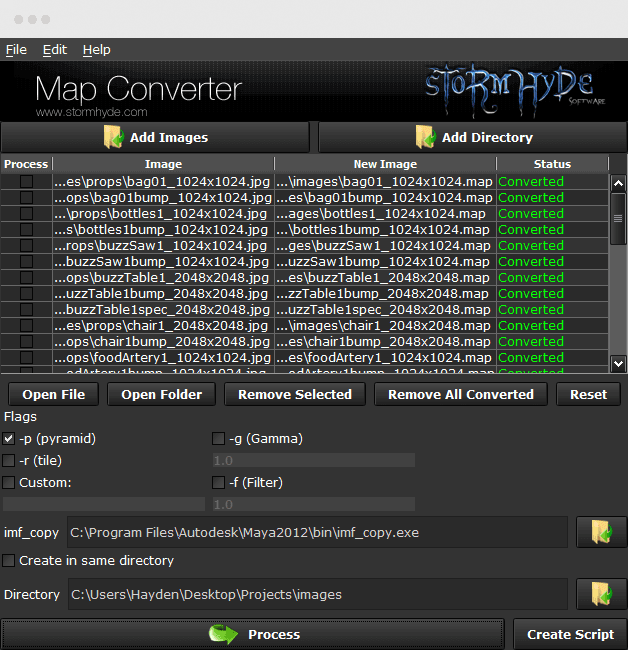Click the Gamma value field
This screenshot has height=650, width=628.
tap(313, 460)
